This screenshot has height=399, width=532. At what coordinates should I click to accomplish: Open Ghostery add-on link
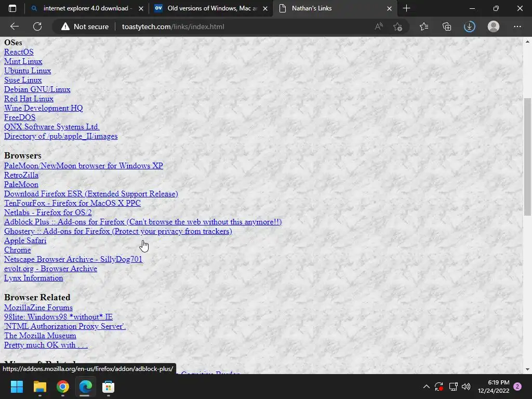pyautogui.click(x=118, y=231)
